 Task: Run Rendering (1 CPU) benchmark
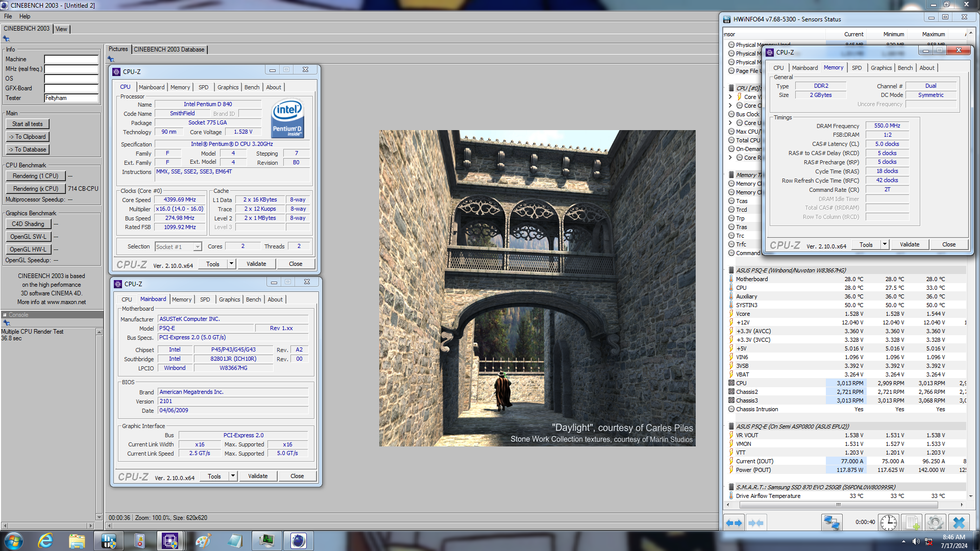[x=36, y=176]
